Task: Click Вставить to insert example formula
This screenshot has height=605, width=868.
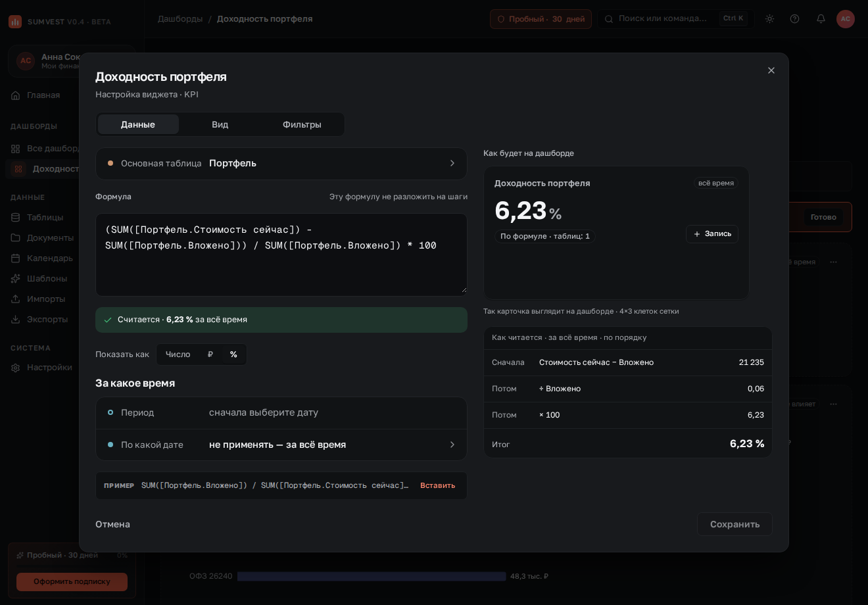Action: 438,485
